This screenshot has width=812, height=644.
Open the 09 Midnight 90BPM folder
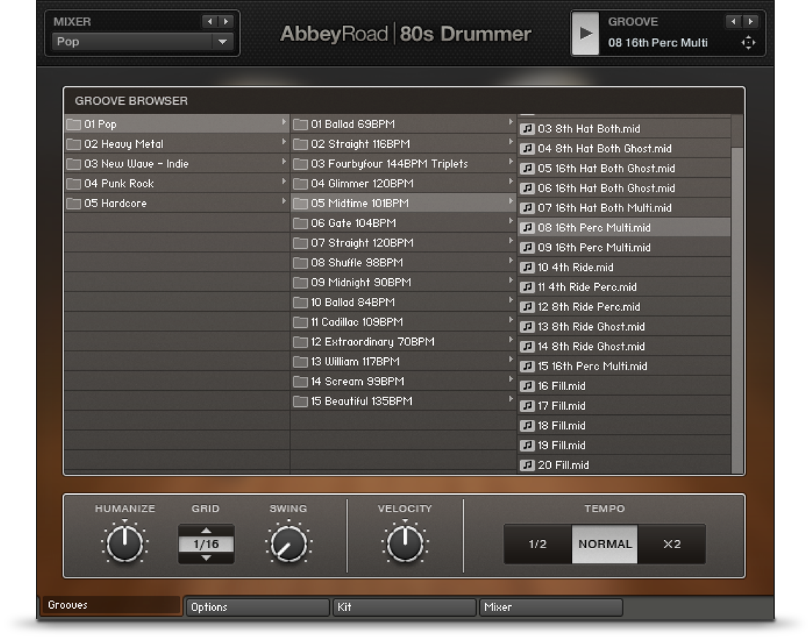(x=403, y=282)
